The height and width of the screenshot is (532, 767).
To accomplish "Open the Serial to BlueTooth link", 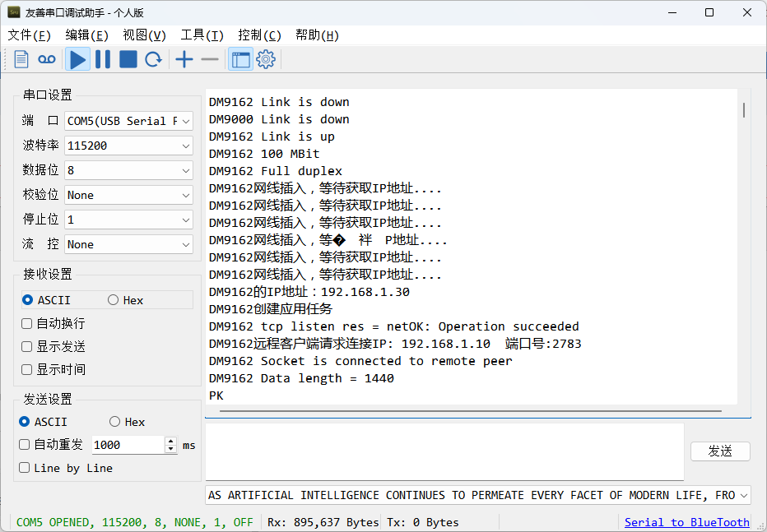I will (x=687, y=522).
